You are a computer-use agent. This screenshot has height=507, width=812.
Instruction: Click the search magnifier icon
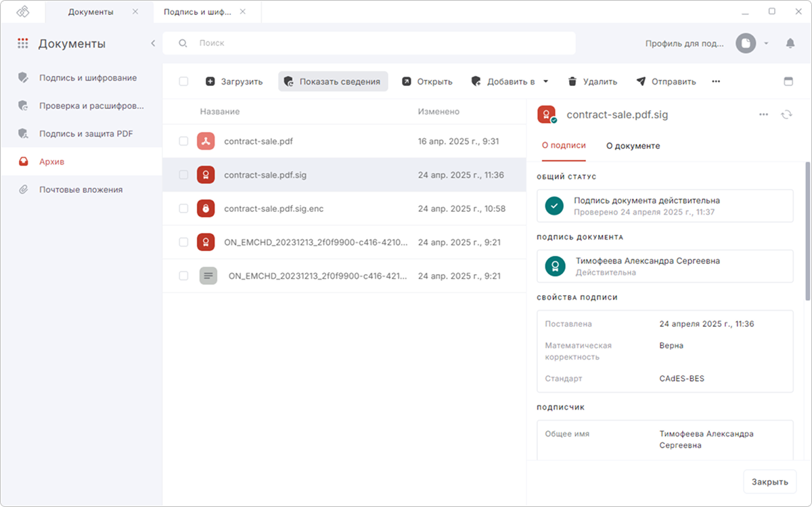183,43
